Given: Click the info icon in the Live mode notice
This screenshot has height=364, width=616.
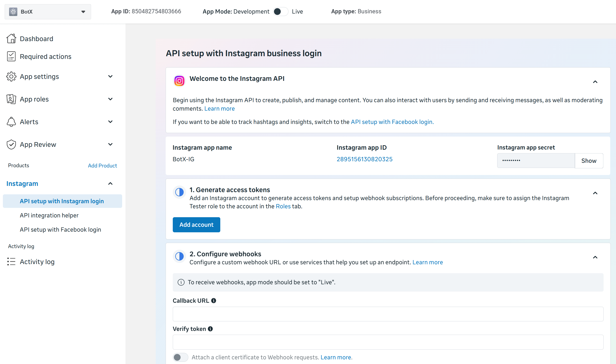Looking at the screenshot, I should [181, 282].
